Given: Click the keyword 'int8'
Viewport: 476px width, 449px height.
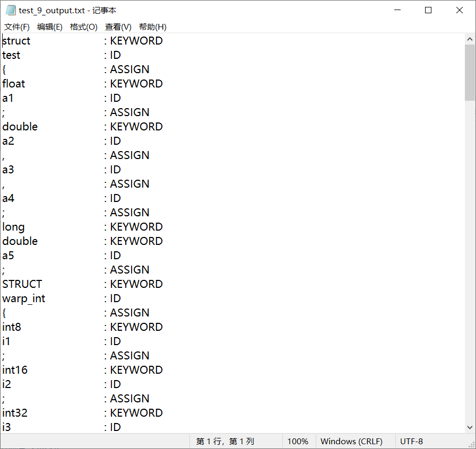Looking at the screenshot, I should pos(12,327).
